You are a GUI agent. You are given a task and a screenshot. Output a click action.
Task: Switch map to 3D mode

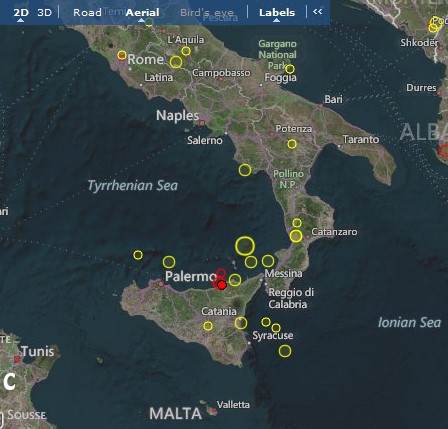[x=44, y=13]
